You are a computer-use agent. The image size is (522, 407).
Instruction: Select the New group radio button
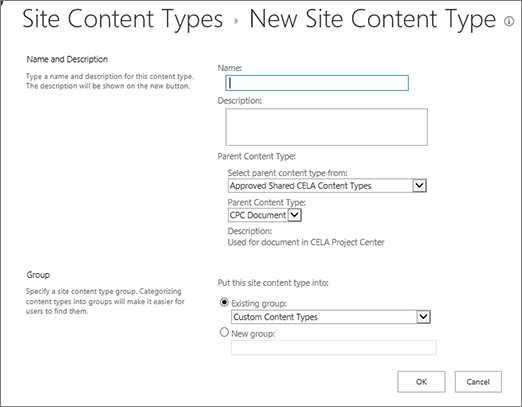pyautogui.click(x=224, y=332)
